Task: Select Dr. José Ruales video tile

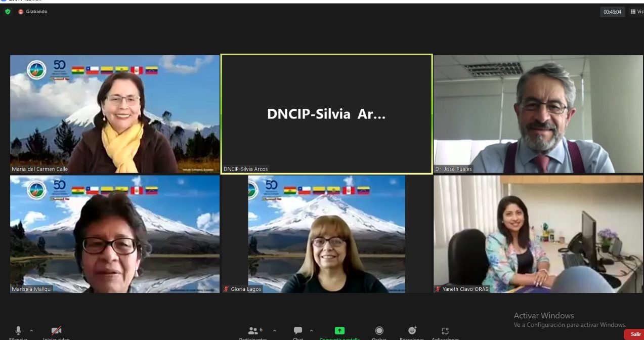Action: point(538,114)
